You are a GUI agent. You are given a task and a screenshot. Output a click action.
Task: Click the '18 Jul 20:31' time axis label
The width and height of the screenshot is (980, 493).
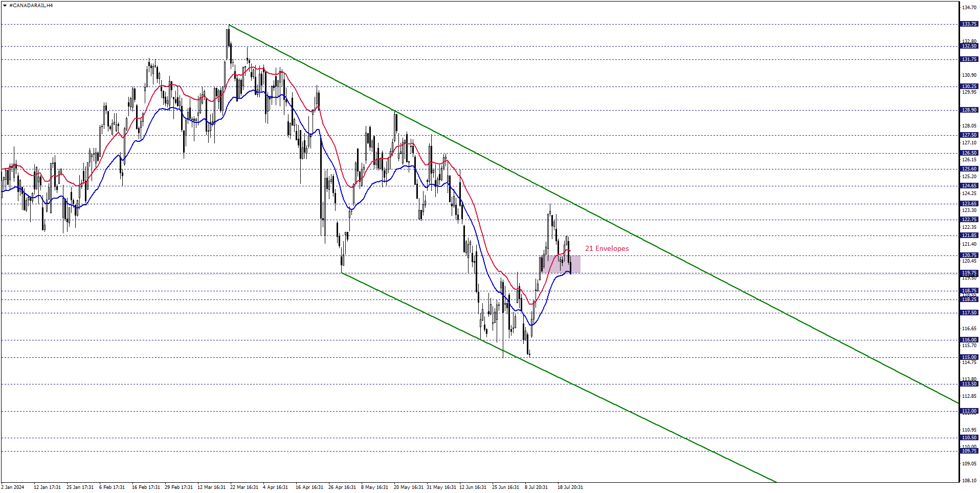[570, 487]
